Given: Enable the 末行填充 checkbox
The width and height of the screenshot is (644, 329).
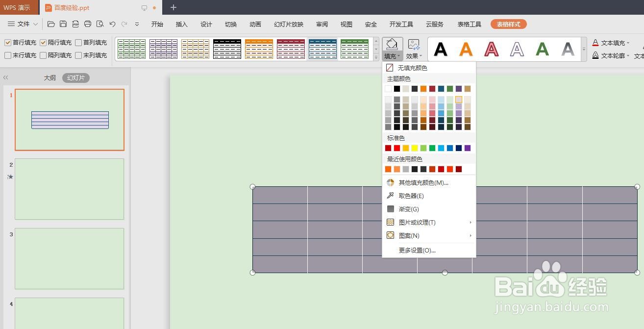Looking at the screenshot, I should (8, 55).
